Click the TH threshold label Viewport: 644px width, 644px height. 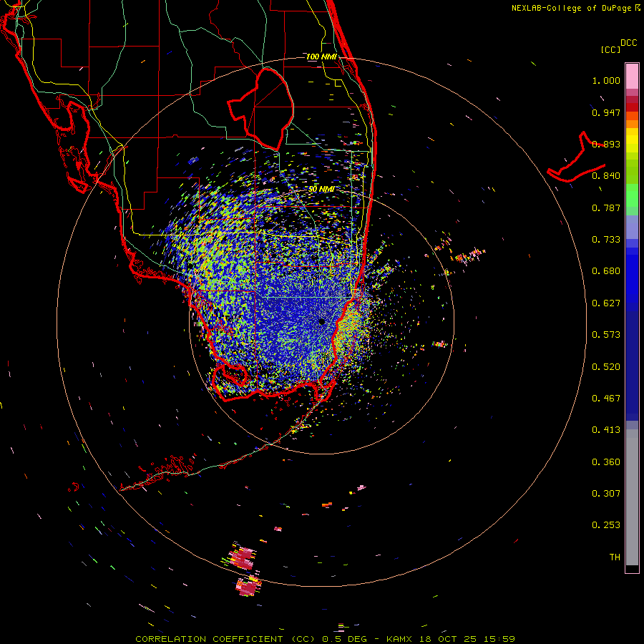click(x=615, y=557)
